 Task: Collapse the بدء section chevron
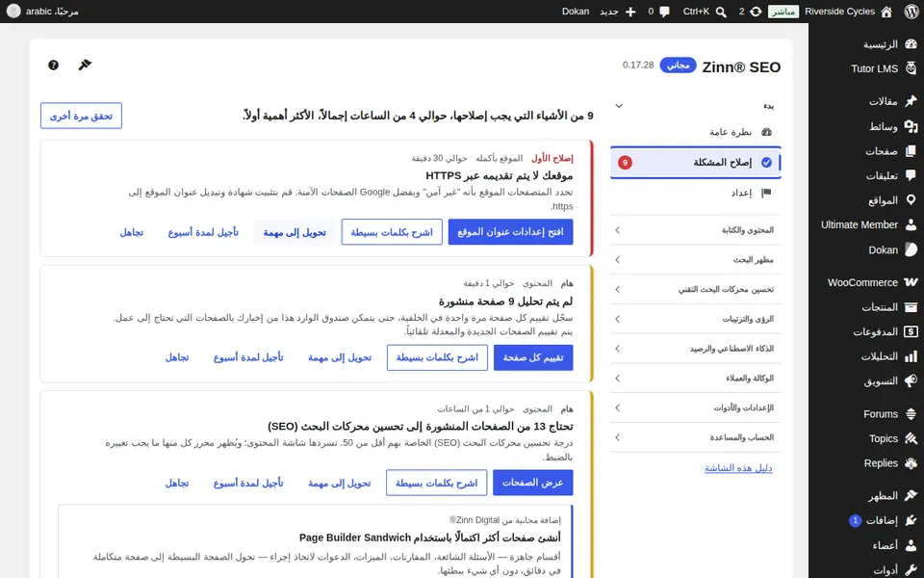[619, 106]
